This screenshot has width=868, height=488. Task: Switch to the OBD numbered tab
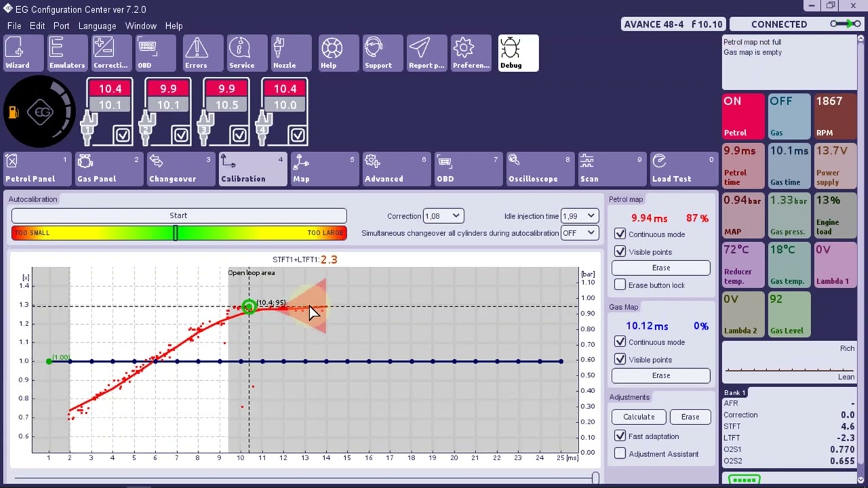[x=469, y=169]
